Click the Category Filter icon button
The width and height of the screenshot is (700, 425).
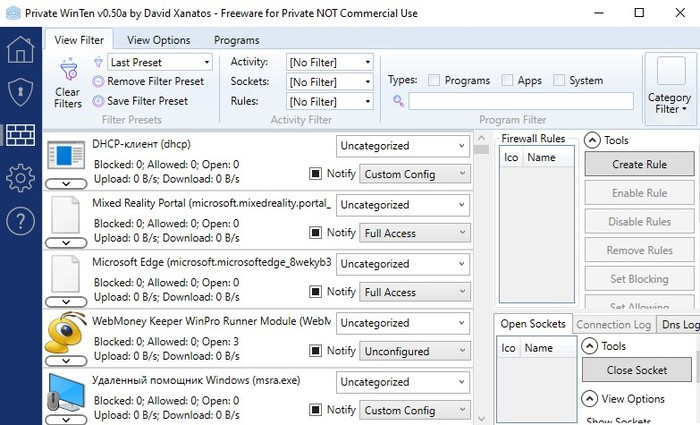pos(669,79)
